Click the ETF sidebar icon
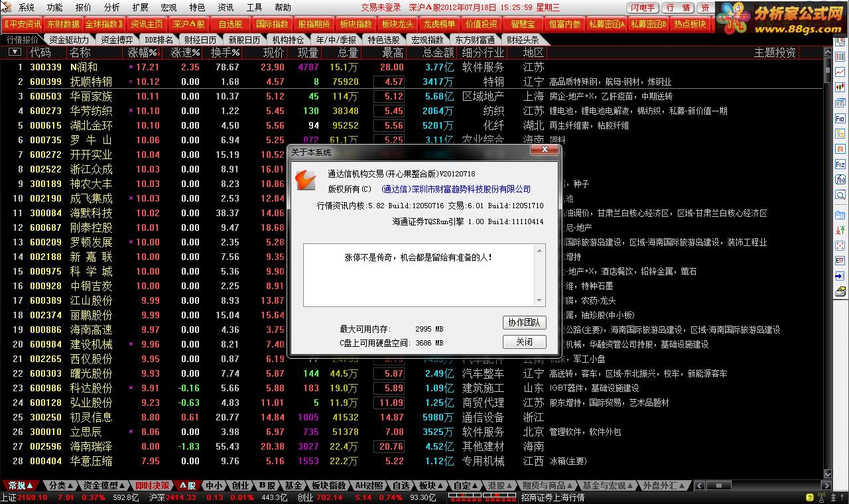This screenshot has width=849, height=504. (840, 261)
